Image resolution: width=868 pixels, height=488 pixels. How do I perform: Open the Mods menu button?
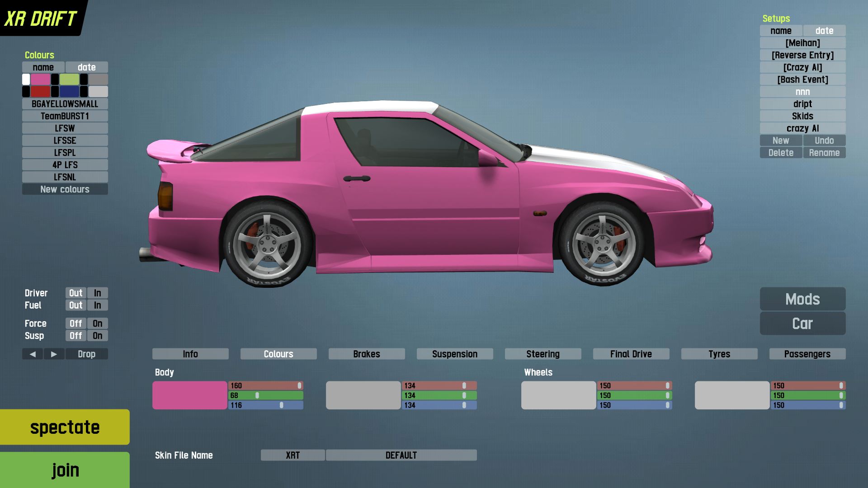[802, 299]
